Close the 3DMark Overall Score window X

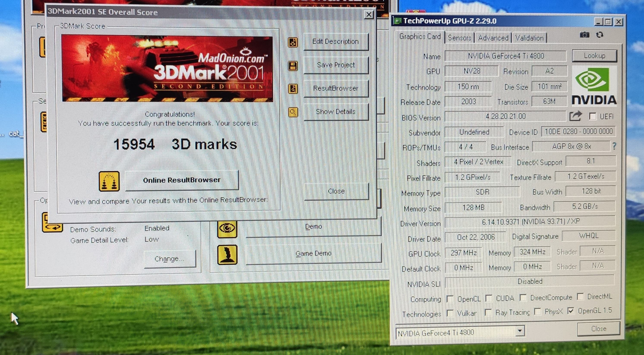click(369, 14)
